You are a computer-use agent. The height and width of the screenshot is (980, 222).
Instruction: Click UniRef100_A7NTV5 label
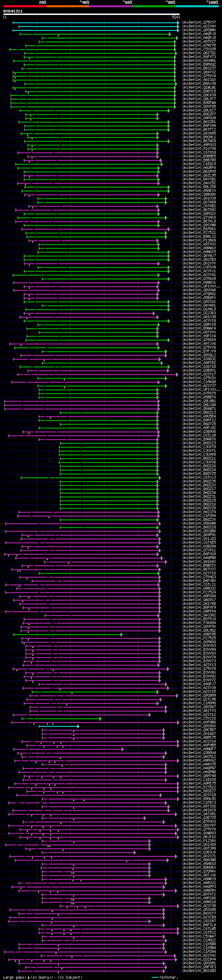pyautogui.click(x=199, y=45)
